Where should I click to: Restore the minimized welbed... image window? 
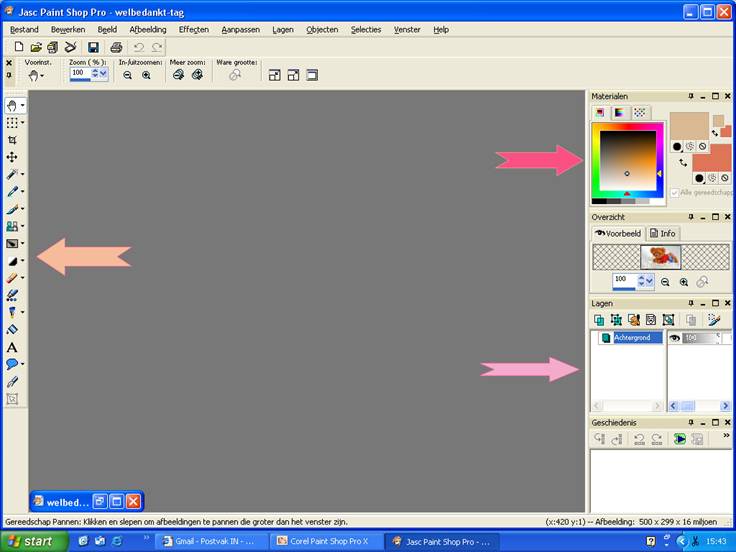tap(99, 502)
